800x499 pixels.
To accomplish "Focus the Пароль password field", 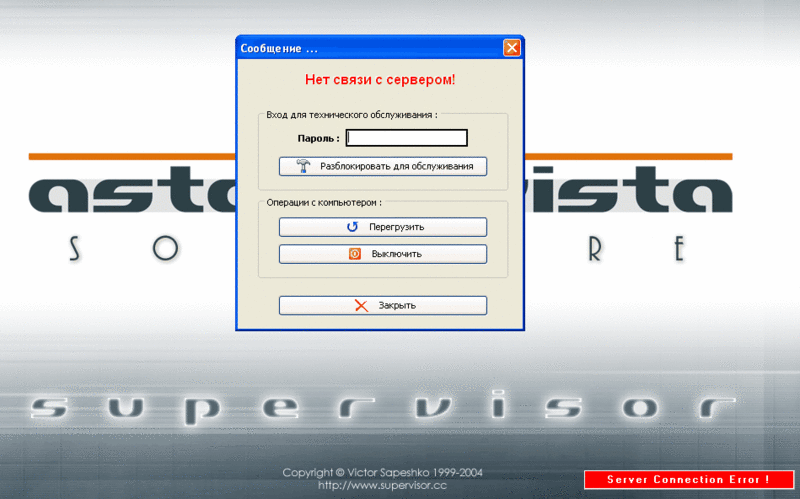I will point(407,138).
